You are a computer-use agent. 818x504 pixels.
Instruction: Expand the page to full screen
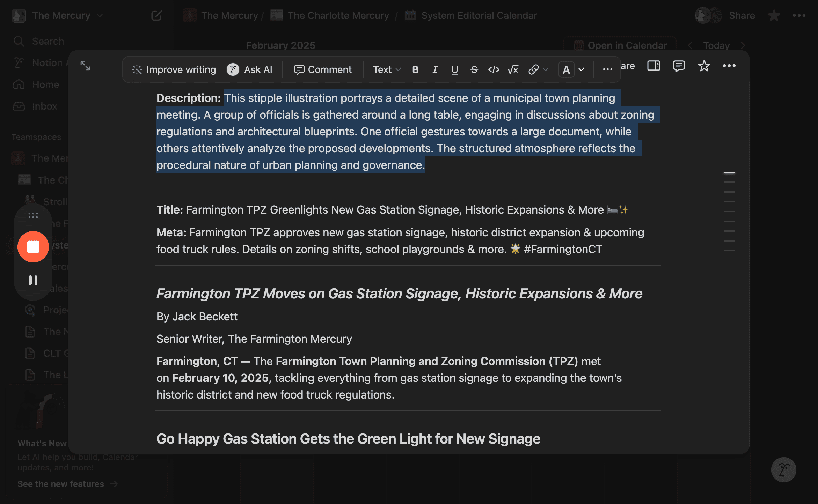85,66
